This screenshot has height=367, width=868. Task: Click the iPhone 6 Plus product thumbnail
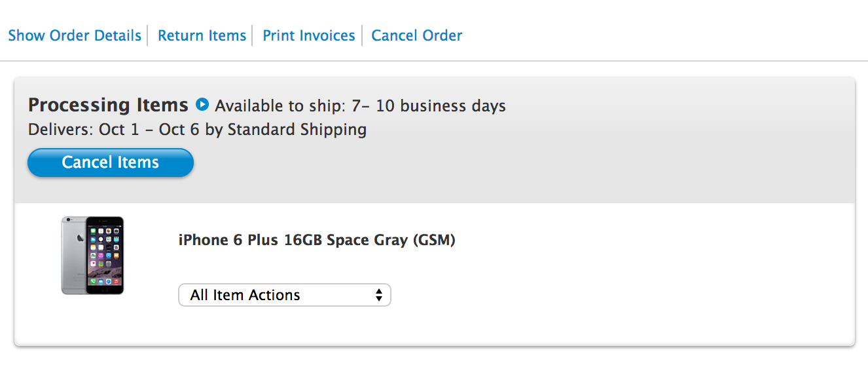click(92, 256)
